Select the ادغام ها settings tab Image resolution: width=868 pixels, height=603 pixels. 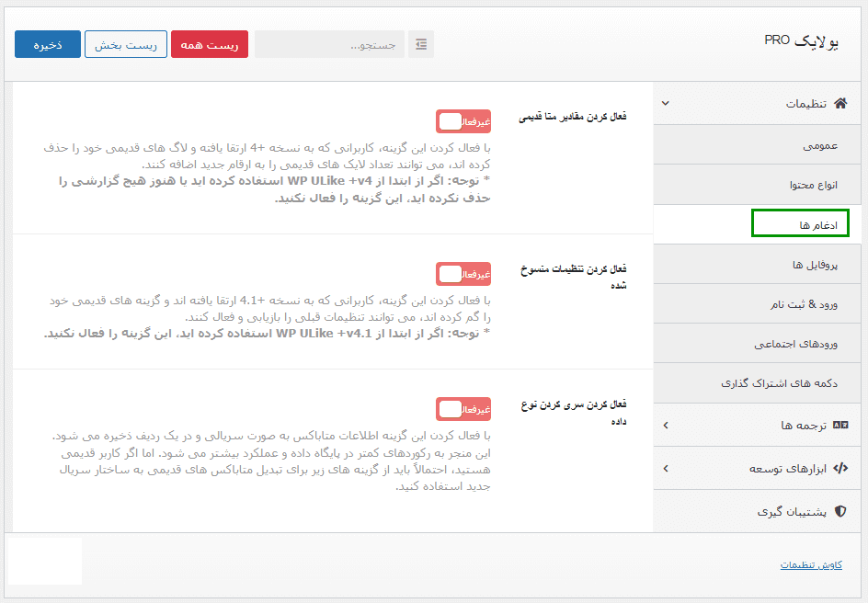[758, 224]
